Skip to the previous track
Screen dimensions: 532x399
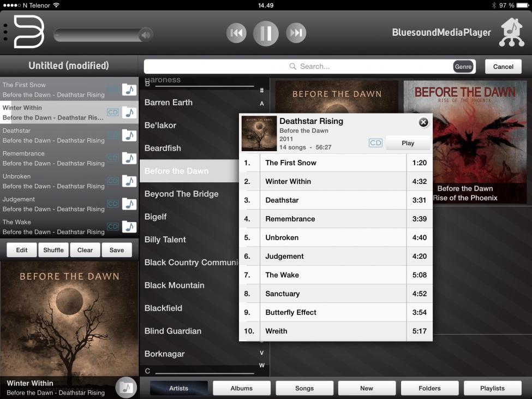236,33
